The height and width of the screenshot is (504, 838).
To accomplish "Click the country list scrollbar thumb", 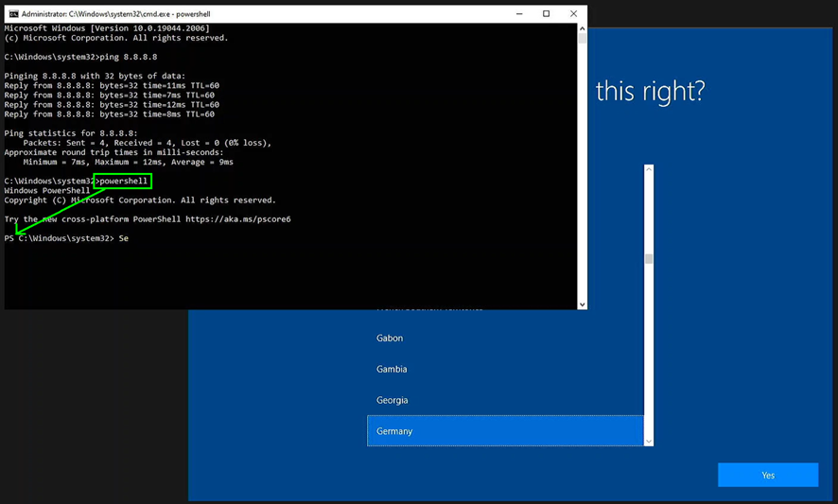I will (x=649, y=259).
